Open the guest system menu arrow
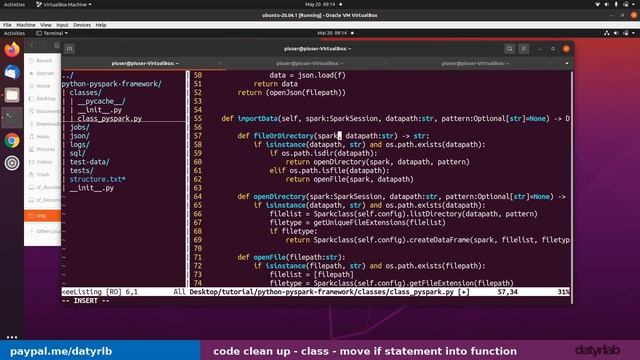 (x=633, y=33)
